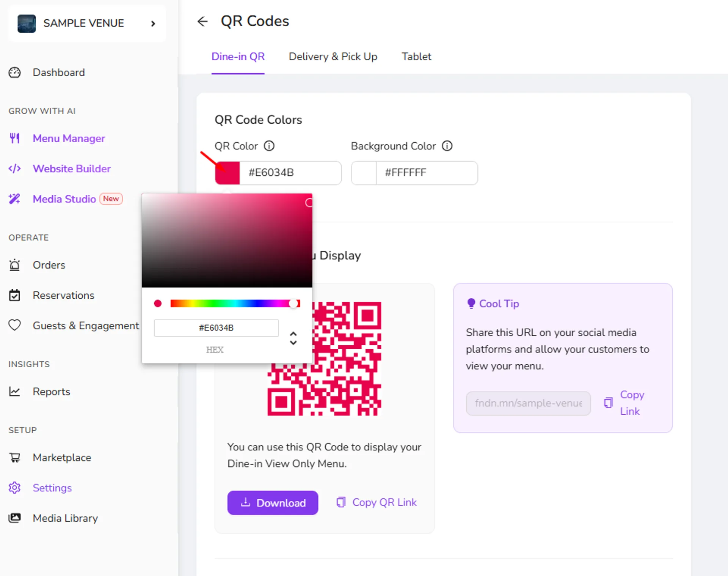Click the Media Library image icon
Screen dimensions: 728x576
click(15, 518)
